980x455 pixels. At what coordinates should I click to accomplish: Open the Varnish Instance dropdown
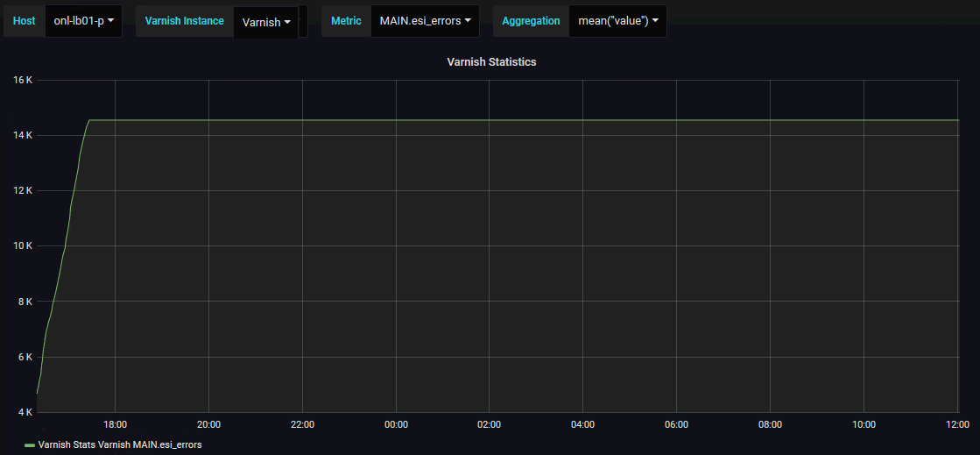(265, 22)
